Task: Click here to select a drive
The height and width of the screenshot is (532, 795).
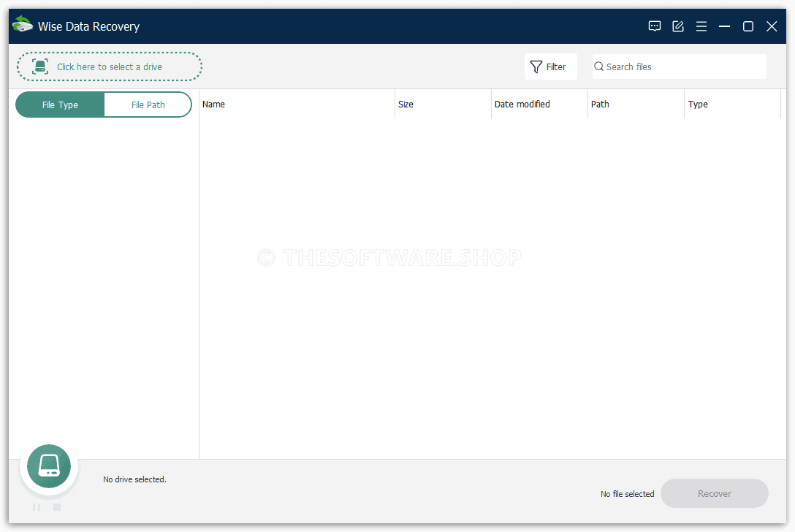Action: 110,66
